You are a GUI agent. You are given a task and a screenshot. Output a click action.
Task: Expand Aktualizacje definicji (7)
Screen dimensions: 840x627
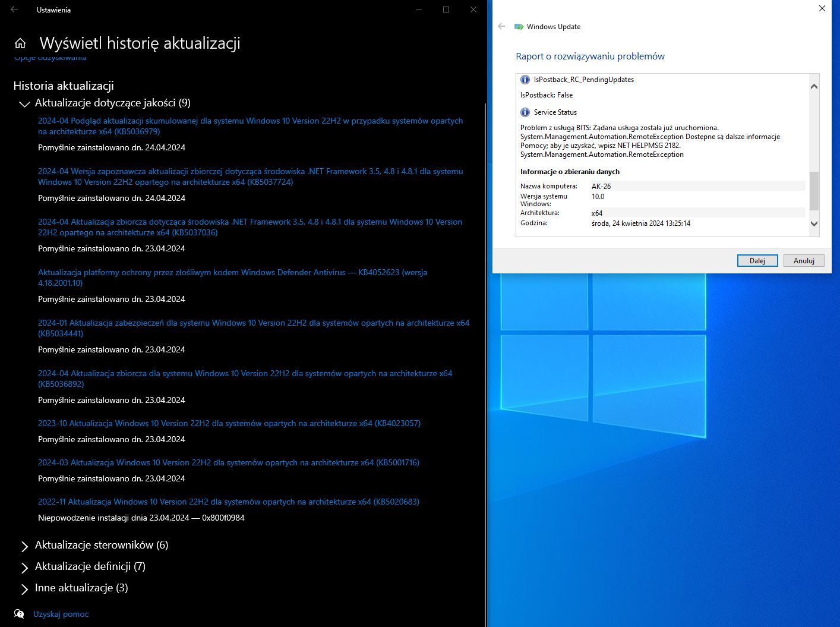point(24,567)
